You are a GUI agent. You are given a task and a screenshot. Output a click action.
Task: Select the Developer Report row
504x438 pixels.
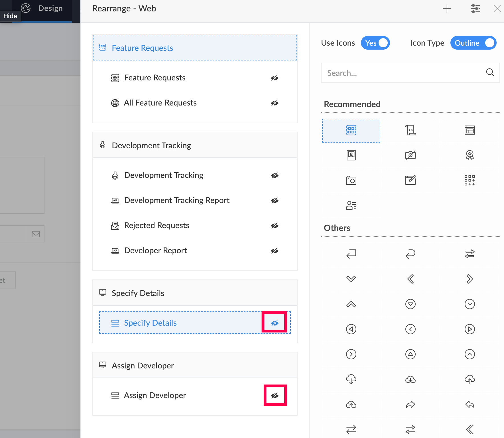(x=195, y=251)
